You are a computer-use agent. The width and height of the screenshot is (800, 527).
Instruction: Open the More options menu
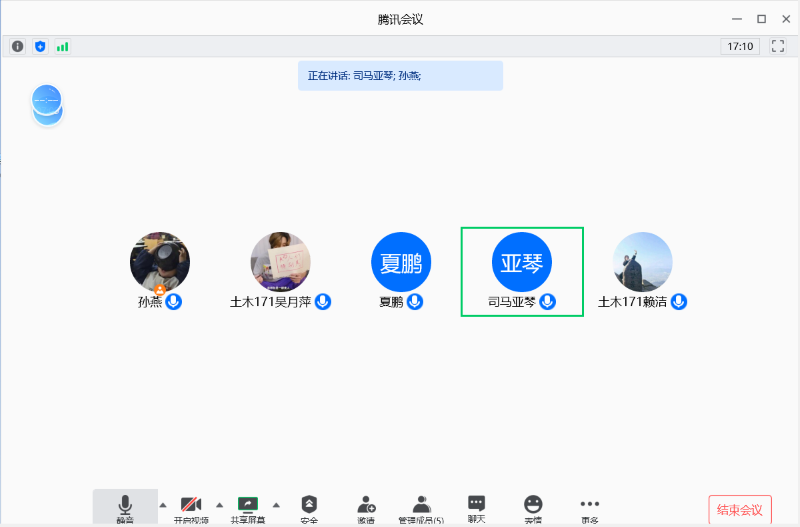tap(590, 507)
